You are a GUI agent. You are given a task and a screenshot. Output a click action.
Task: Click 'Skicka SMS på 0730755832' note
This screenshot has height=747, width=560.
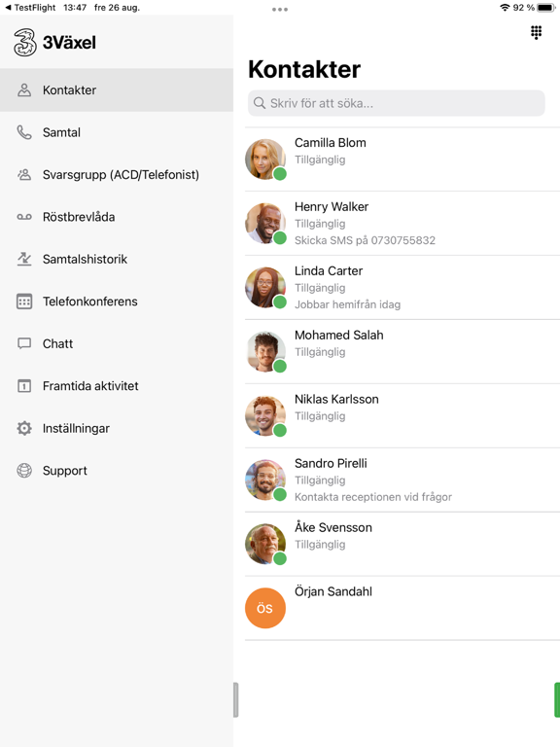coord(365,240)
